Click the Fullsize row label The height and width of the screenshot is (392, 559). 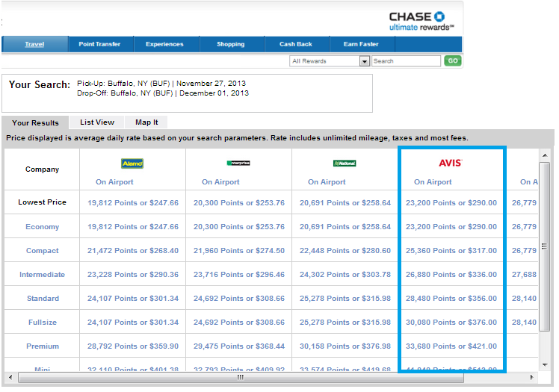(x=43, y=323)
